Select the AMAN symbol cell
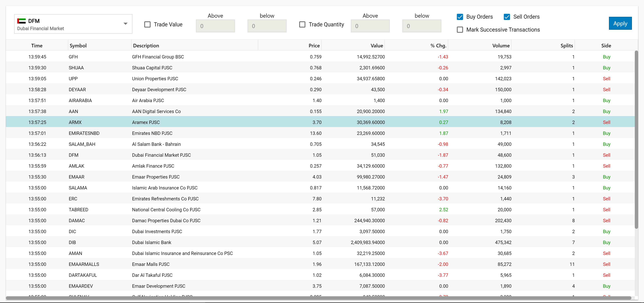Screen dimensions: 644x303 click(75, 253)
